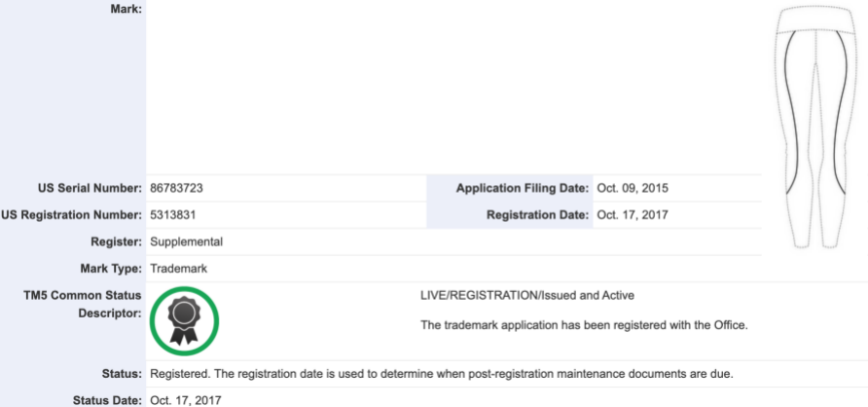Click LIVE/REGISTRATION/Issued and Active text
The width and height of the screenshot is (868, 407).
(x=527, y=296)
